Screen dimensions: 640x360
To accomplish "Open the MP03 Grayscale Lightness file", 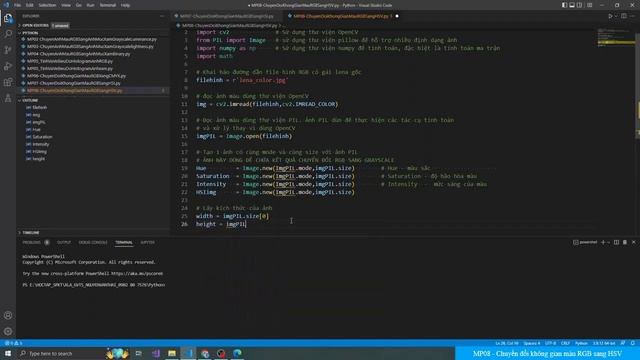I will (90, 47).
